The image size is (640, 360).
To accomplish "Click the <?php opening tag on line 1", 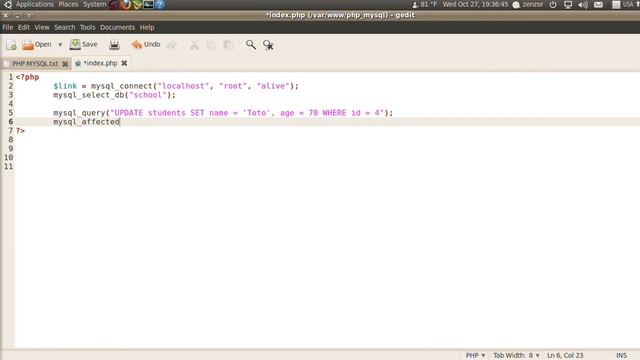I will click(x=27, y=77).
